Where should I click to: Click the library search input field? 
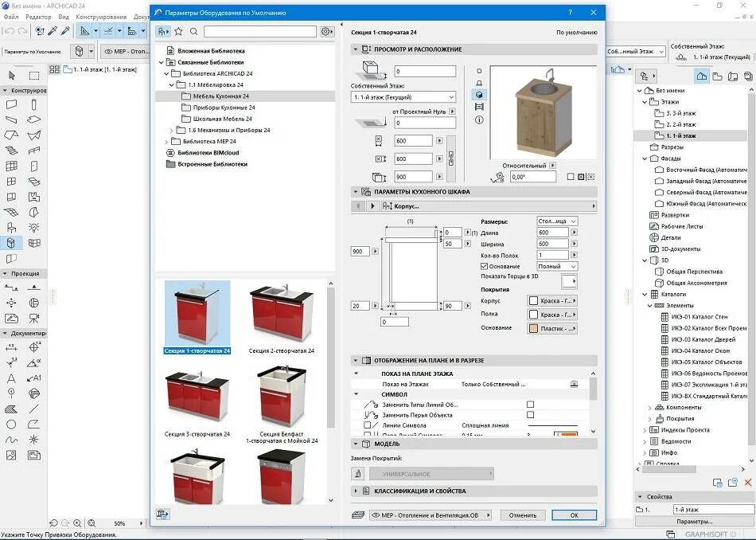[260, 31]
